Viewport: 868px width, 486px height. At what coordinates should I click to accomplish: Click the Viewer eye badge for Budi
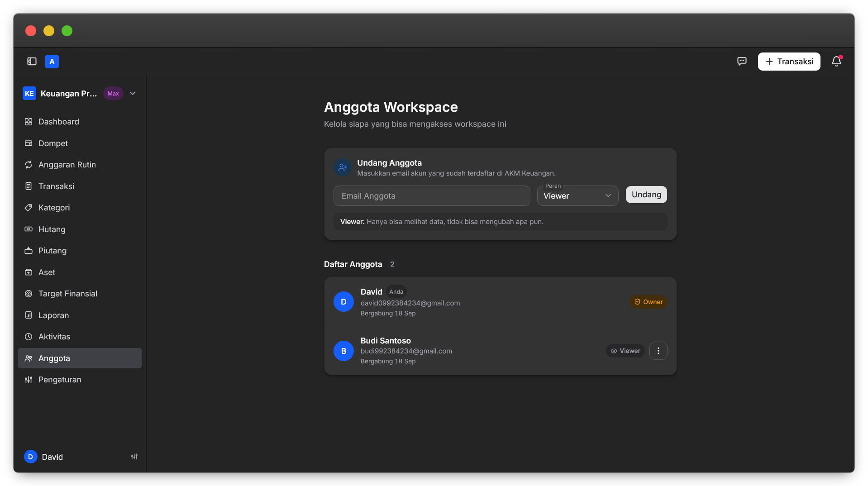click(625, 351)
